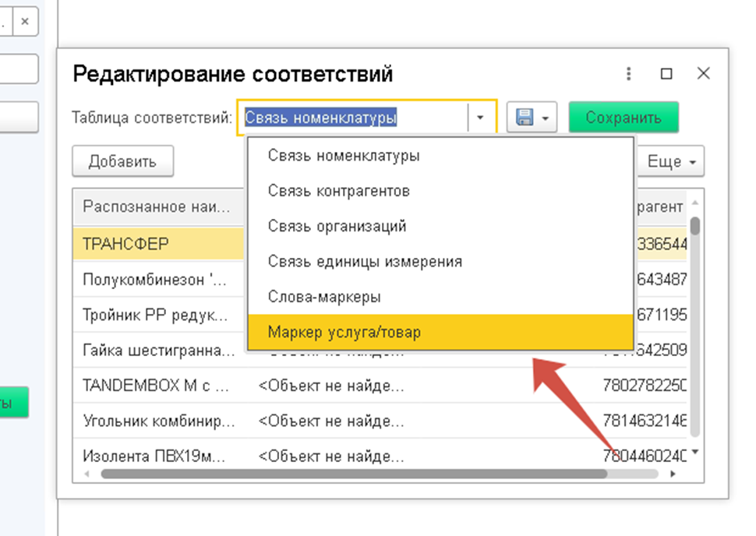Viewport: 756px width, 536px height.
Task: Expand the Таблица соответствий combo box arrow
Action: coord(480,118)
